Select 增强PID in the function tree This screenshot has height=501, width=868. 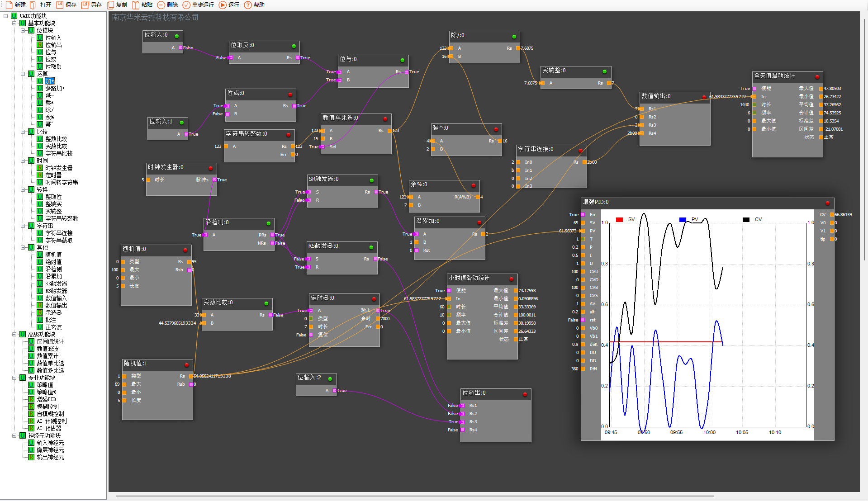[46, 399]
